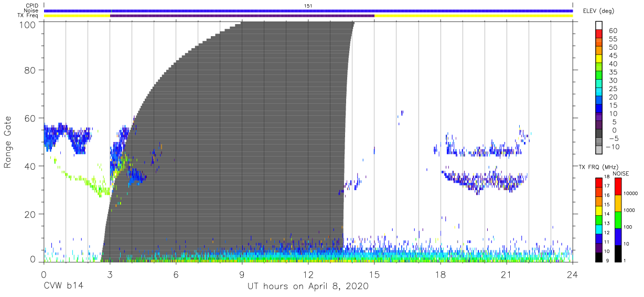The image size is (644, 297).
Task: Click the '9' tick on UT hours axis
Action: (242, 274)
